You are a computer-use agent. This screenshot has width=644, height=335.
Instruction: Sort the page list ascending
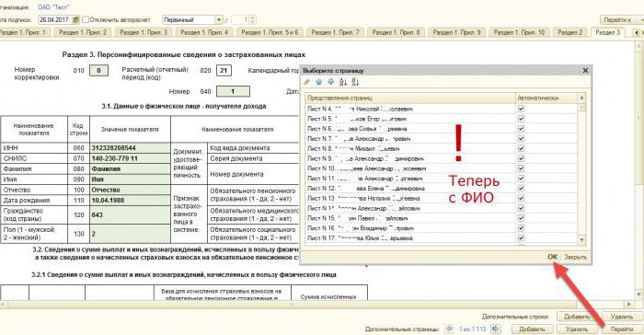(x=343, y=82)
